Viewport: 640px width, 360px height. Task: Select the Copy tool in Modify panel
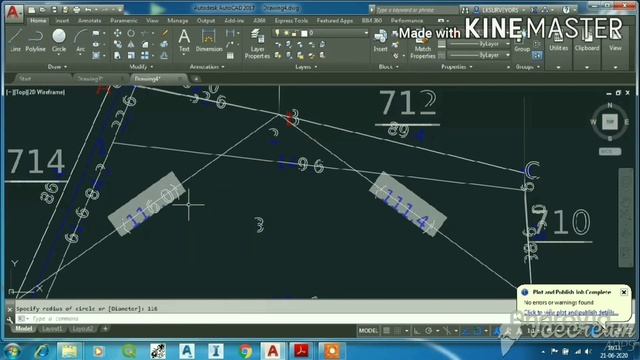coord(118,44)
